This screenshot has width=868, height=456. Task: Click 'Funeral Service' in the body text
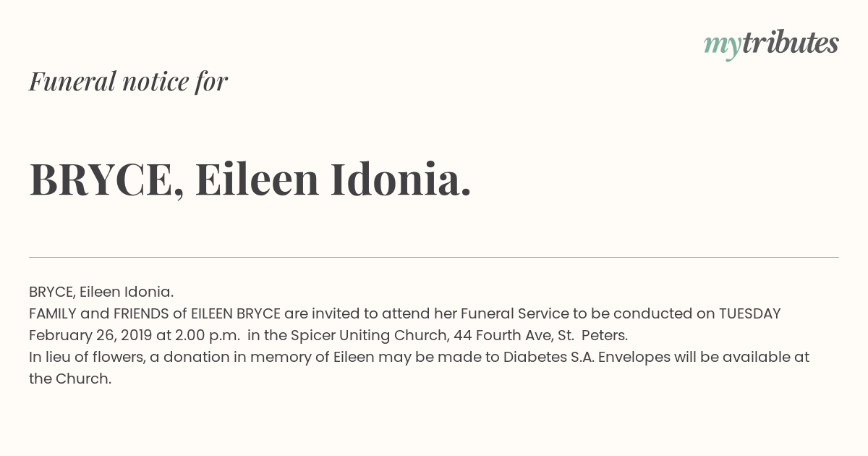[514, 313]
